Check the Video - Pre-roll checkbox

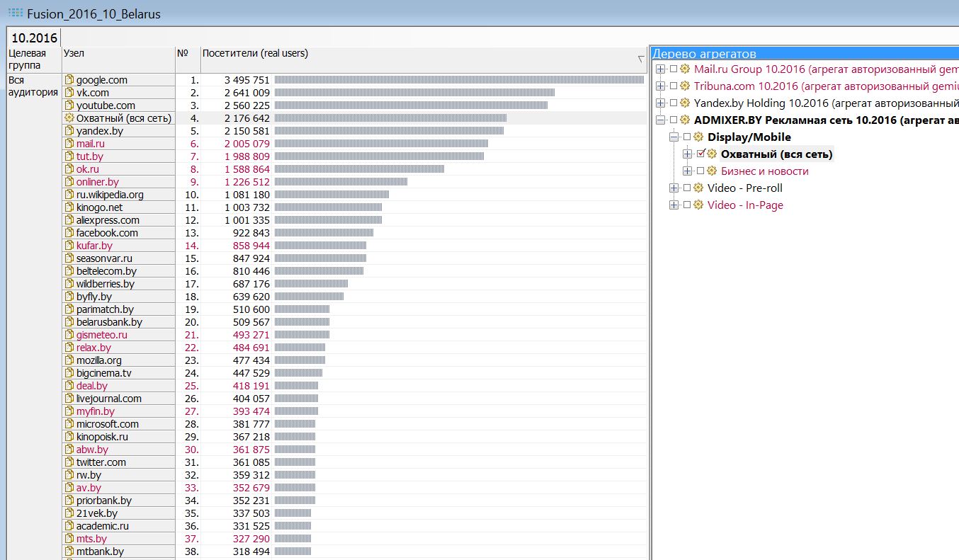(687, 188)
